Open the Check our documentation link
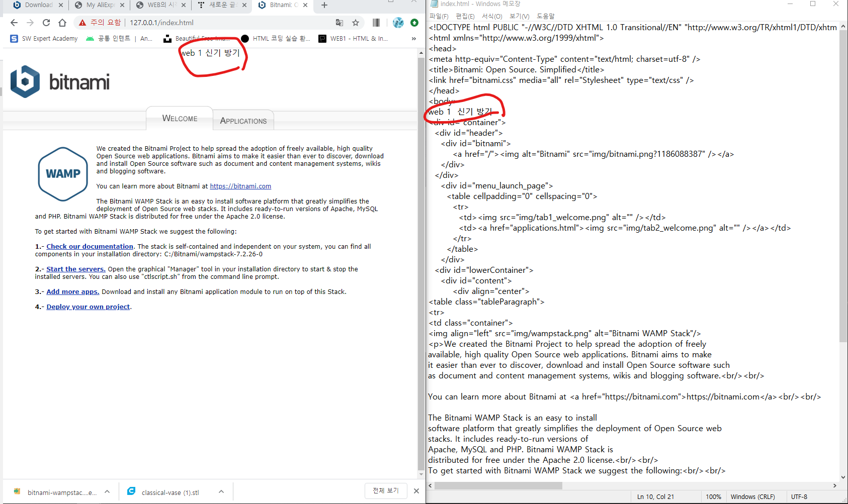This screenshot has height=504, width=848. pos(90,247)
